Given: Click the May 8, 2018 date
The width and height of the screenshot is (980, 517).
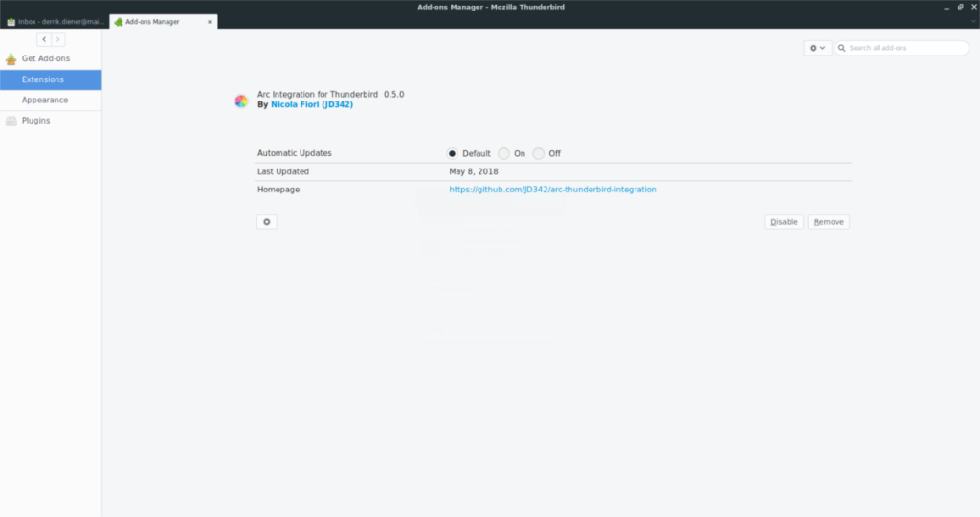Looking at the screenshot, I should click(x=474, y=172).
